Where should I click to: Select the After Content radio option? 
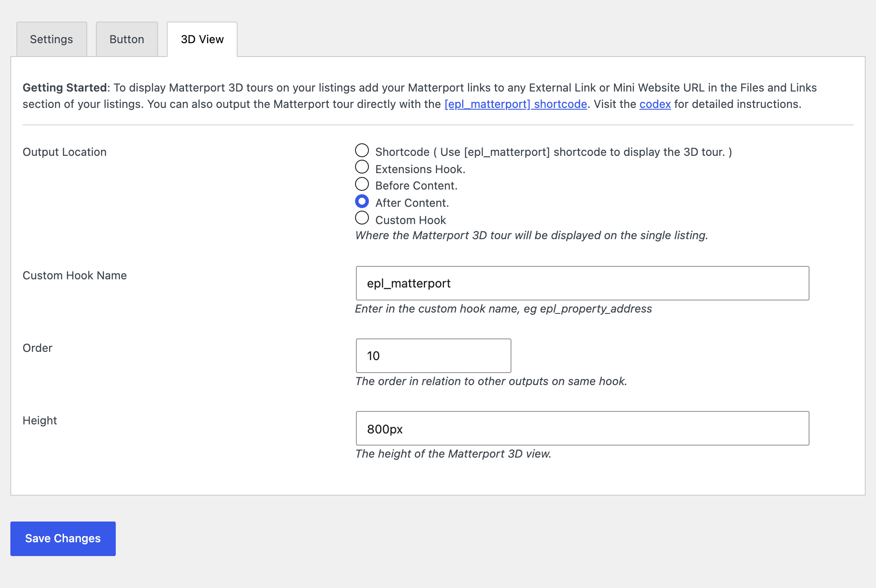362,201
